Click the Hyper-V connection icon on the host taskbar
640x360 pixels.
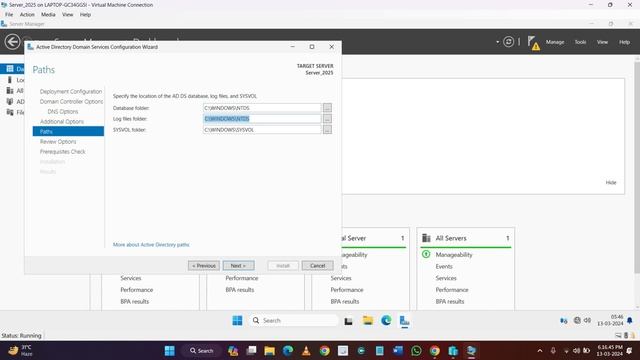pyautogui.click(x=471, y=351)
